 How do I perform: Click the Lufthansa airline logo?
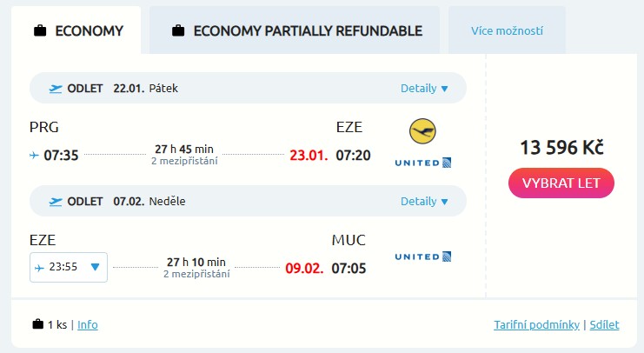point(422,132)
